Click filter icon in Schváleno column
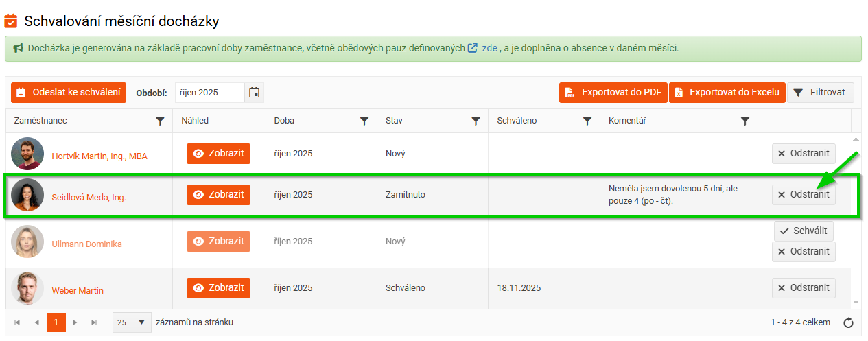The height and width of the screenshot is (341, 868). [587, 121]
